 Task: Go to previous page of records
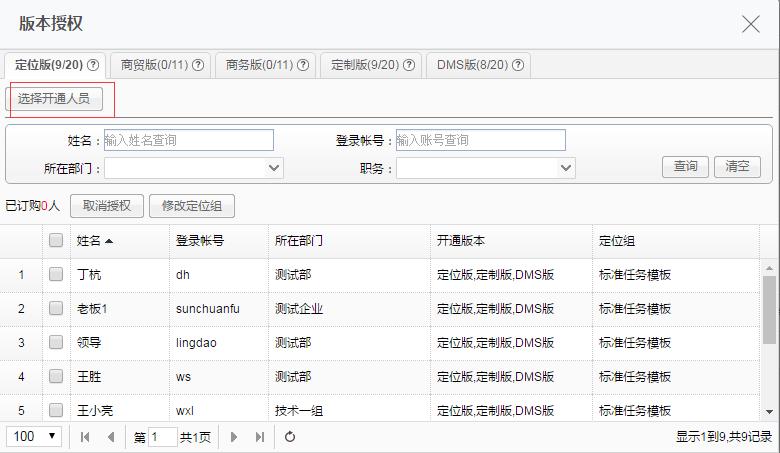[x=110, y=437]
